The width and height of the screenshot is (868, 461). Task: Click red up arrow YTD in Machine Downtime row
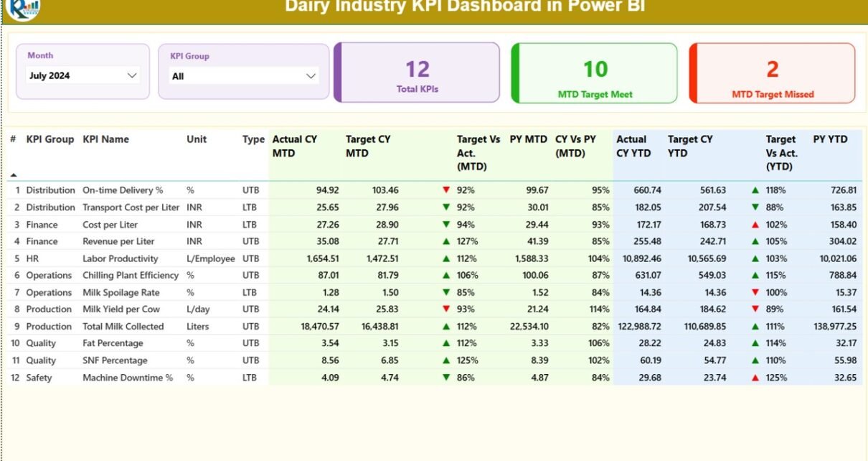click(x=755, y=378)
